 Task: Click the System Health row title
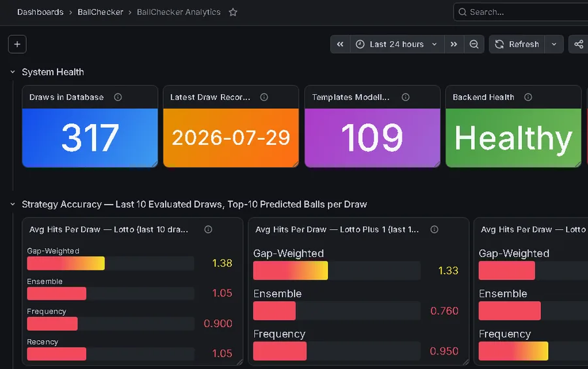pos(53,72)
